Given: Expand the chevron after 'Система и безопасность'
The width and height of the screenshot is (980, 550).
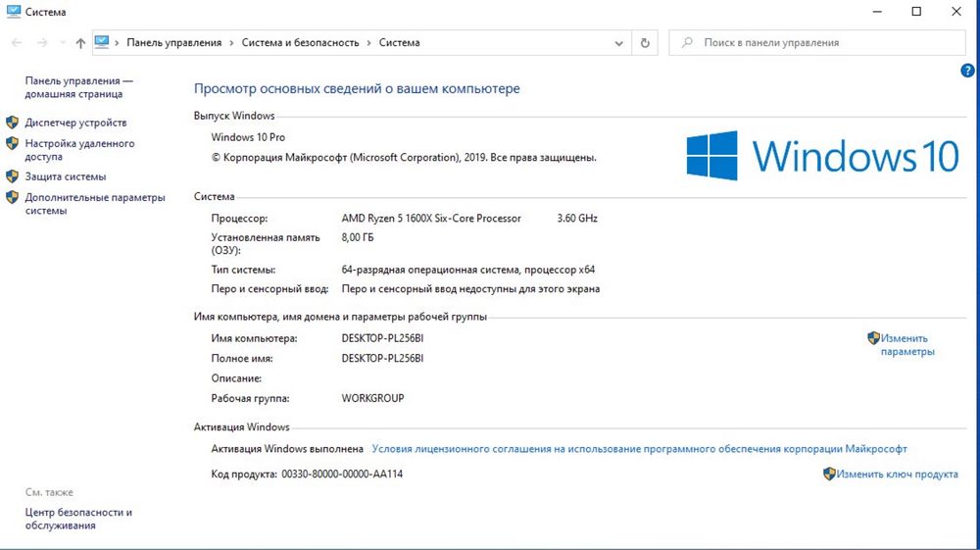Looking at the screenshot, I should [368, 42].
